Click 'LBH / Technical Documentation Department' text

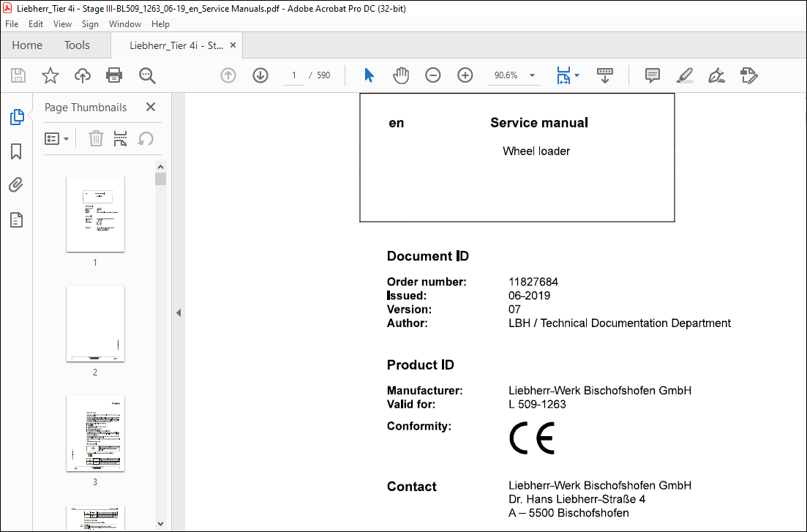pyautogui.click(x=620, y=323)
